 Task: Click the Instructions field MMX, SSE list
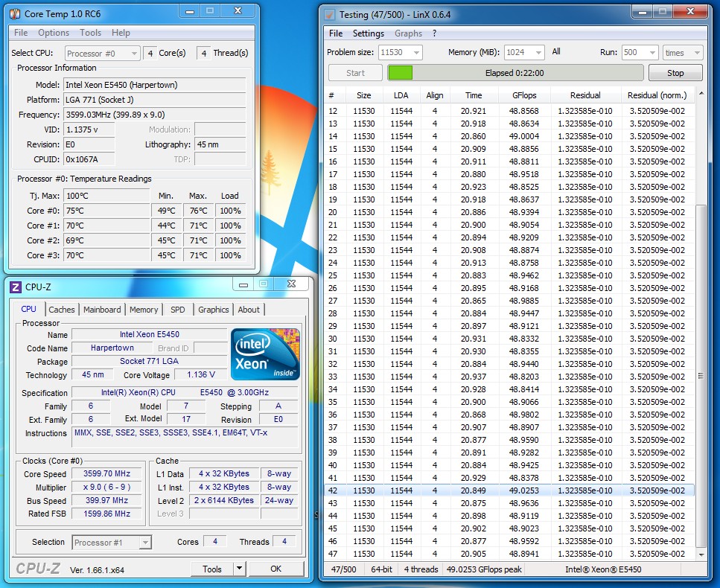pos(185,438)
